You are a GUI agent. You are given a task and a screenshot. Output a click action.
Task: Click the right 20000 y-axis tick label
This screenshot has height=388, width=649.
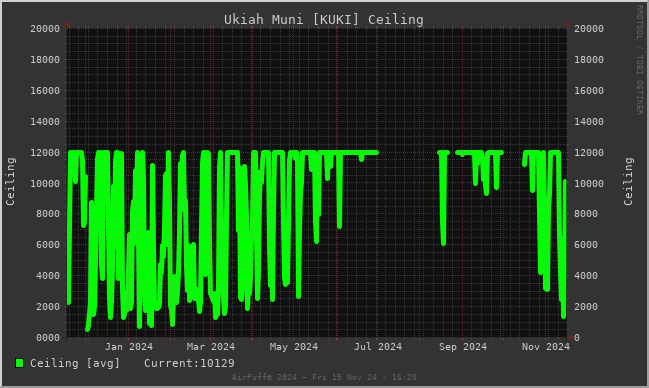[x=589, y=29]
